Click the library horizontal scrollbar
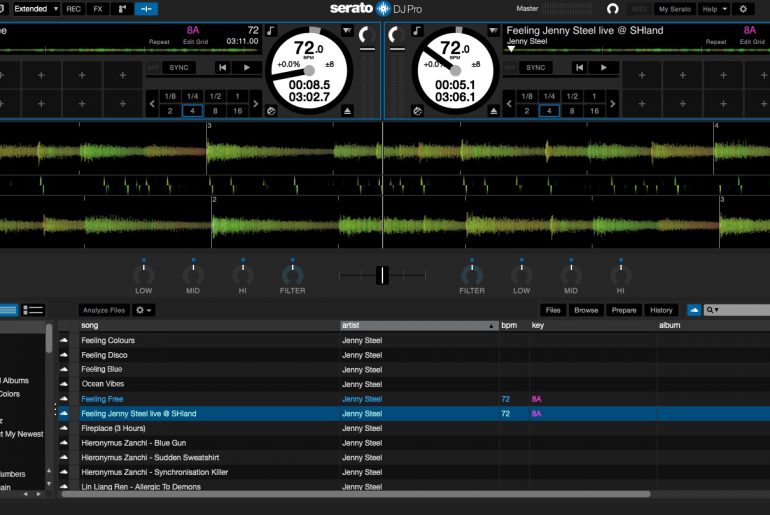Image resolution: width=770 pixels, height=515 pixels. (x=356, y=494)
